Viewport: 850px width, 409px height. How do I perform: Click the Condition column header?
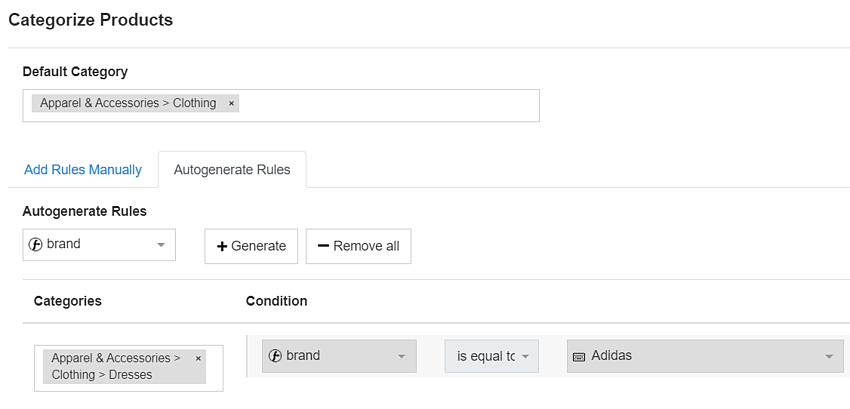point(277,301)
